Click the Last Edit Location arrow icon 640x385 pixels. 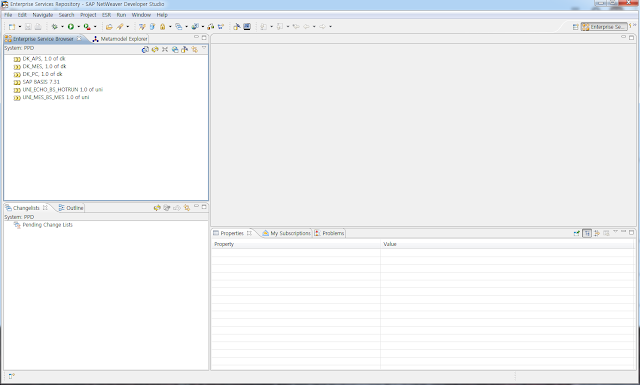coord(296,27)
